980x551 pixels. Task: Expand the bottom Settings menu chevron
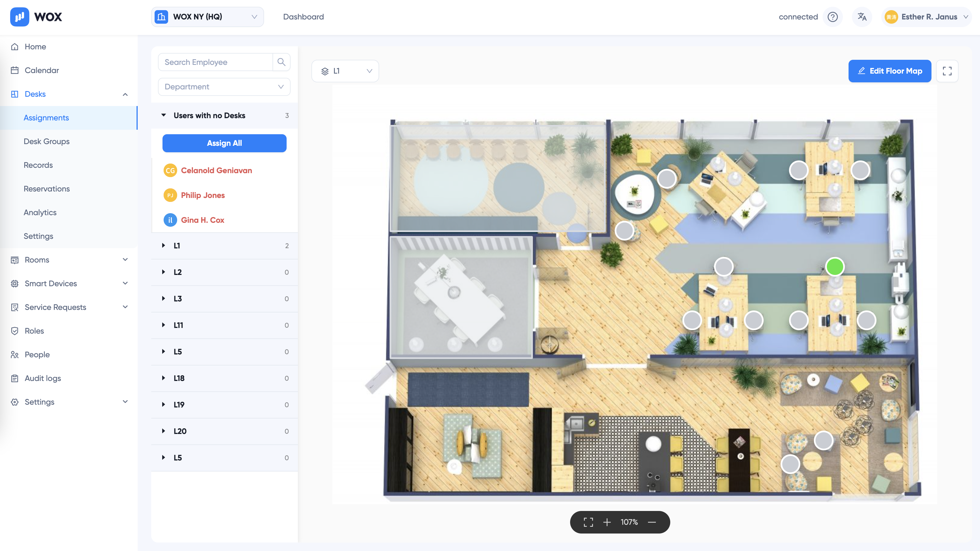125,402
